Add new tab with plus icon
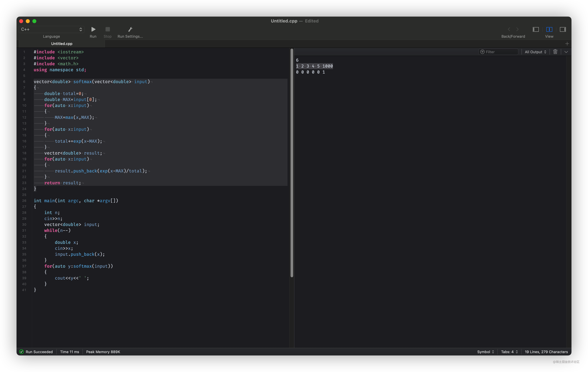 567,44
